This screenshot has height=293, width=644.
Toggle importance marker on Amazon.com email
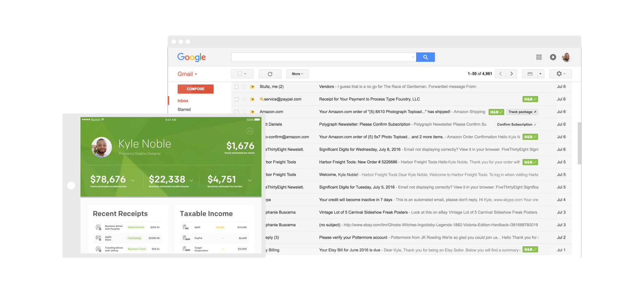tap(252, 112)
